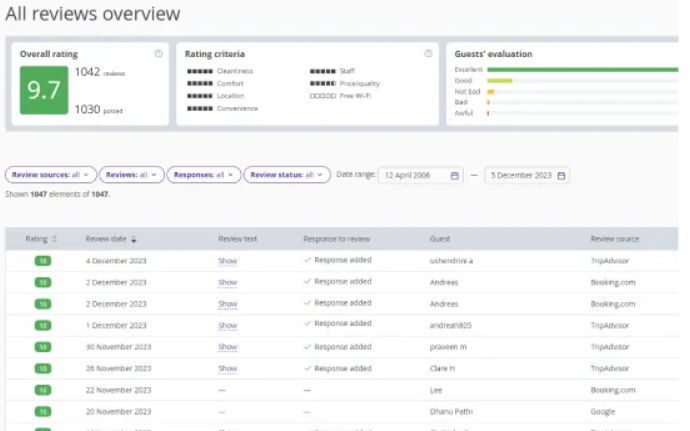This screenshot has height=431, width=690.
Task: Show review text for andreah805
Action: click(x=228, y=325)
